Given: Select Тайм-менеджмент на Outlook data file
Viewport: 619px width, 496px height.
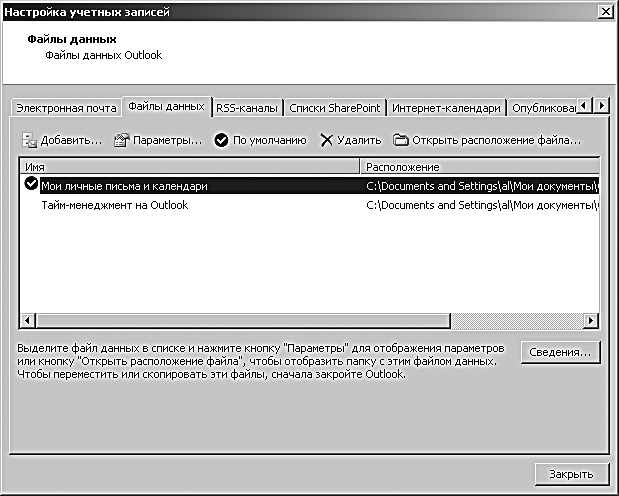Looking at the screenshot, I should coord(114,205).
